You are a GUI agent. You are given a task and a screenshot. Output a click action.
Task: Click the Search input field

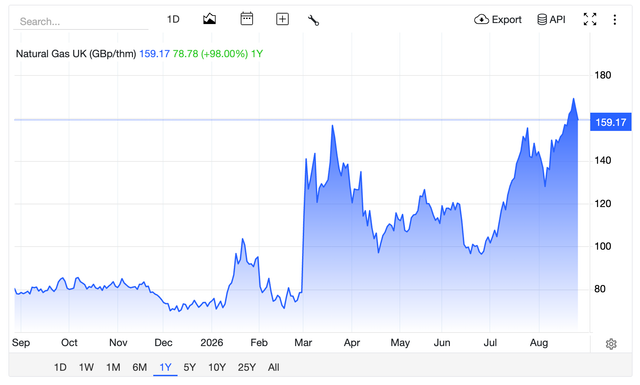(81, 21)
